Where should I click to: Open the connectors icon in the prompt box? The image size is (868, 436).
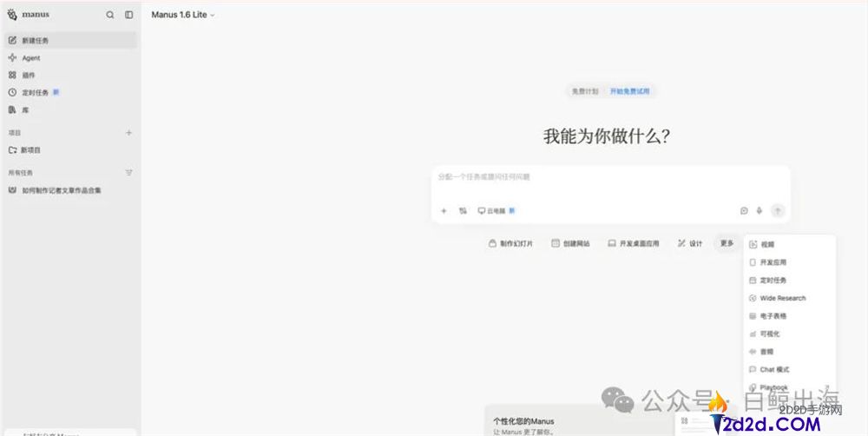(x=463, y=211)
